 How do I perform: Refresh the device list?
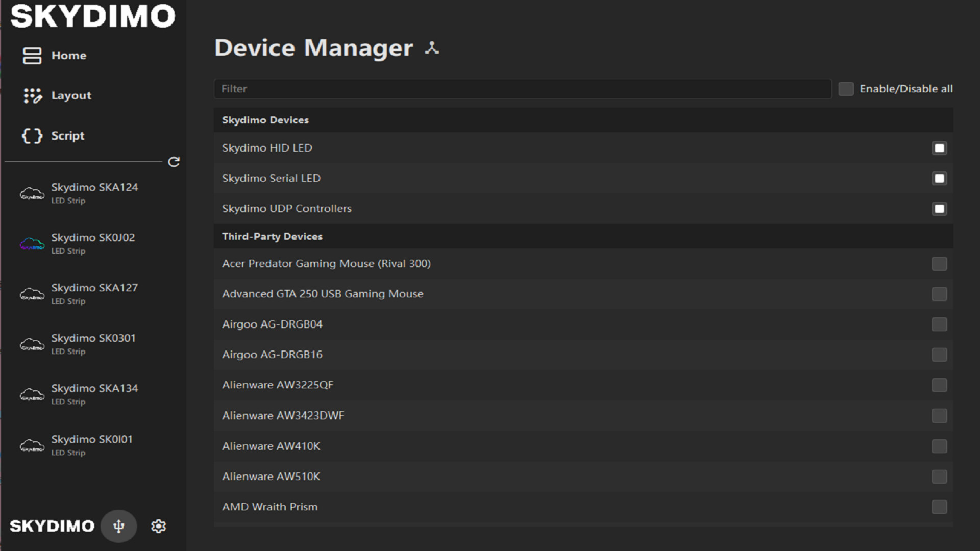pyautogui.click(x=174, y=162)
